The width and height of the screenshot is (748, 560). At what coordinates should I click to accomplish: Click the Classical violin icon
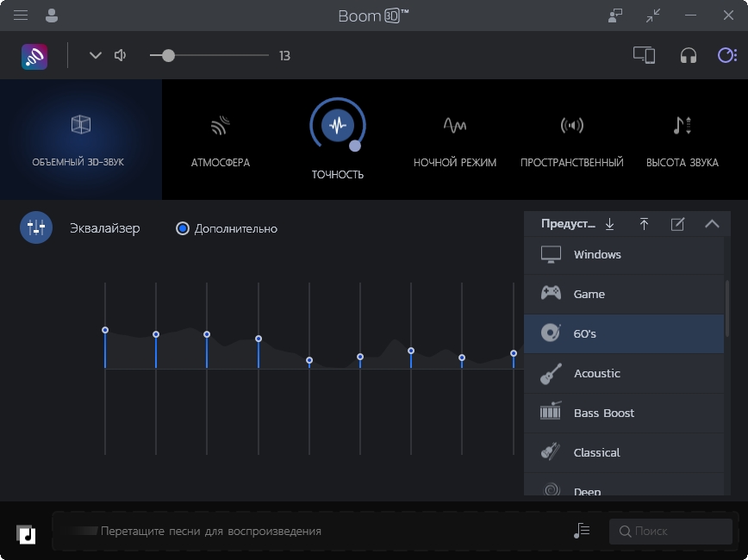click(551, 451)
